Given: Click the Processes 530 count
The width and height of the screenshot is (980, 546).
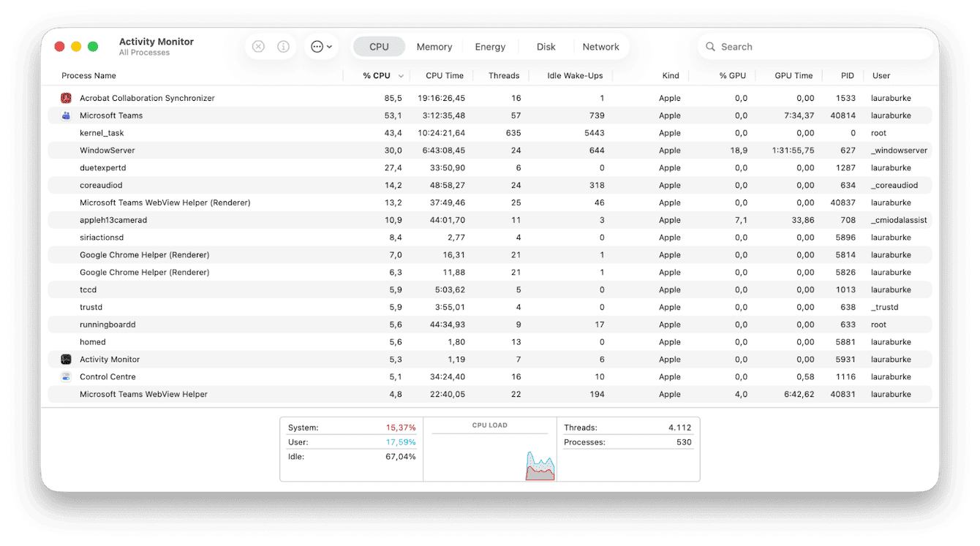Looking at the screenshot, I should (x=627, y=442).
